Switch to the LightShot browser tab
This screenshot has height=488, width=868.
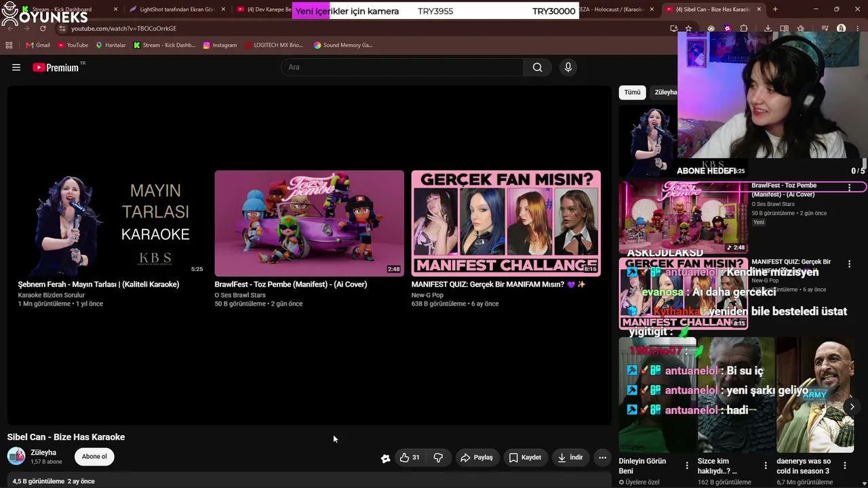tap(176, 9)
